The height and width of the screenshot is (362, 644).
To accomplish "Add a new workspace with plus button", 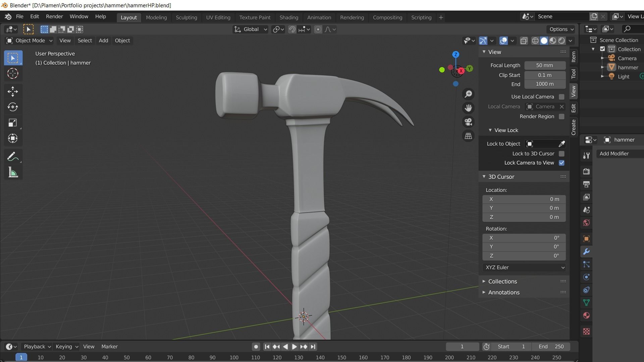I will click(441, 17).
